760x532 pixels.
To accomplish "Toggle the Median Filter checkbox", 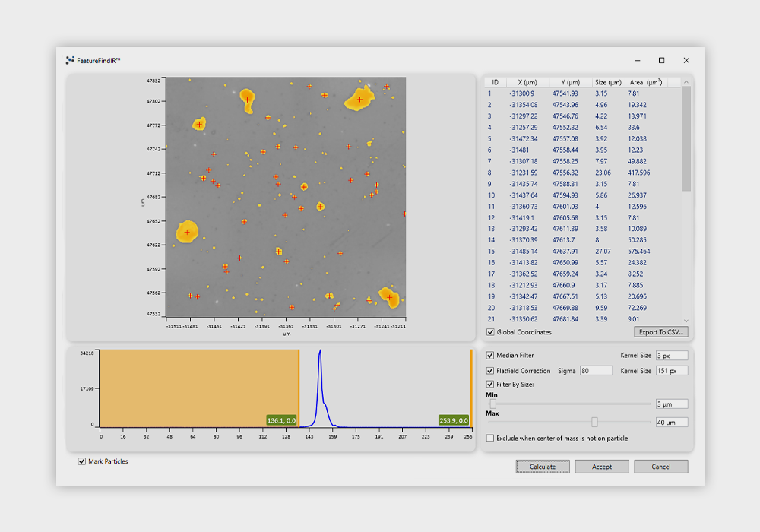I will click(490, 356).
